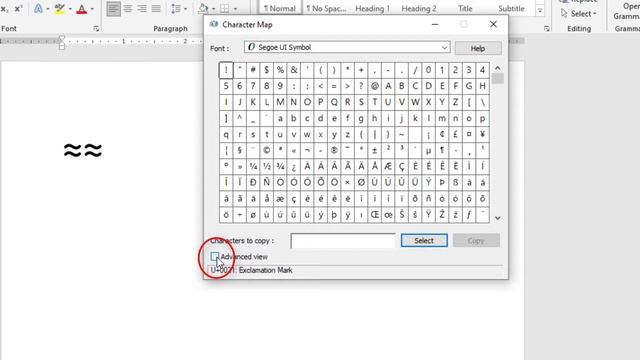This screenshot has height=360, width=640.
Task: Apply the No Spacing style
Action: click(x=326, y=8)
